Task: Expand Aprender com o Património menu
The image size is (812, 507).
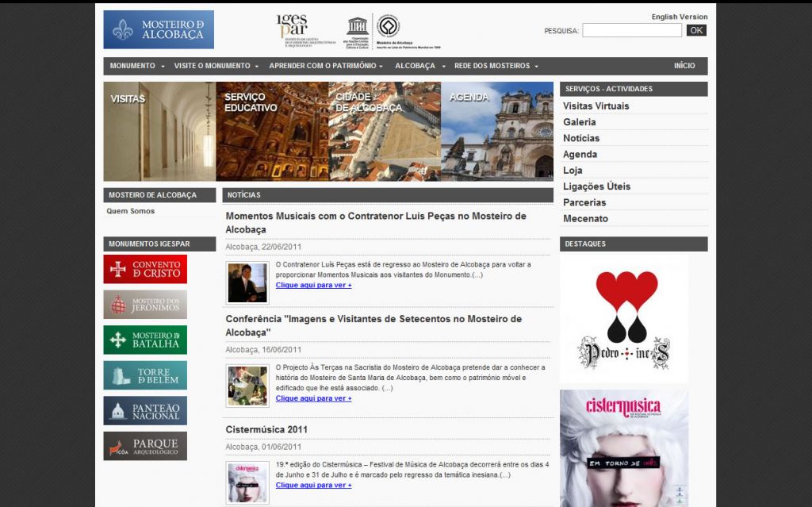Action: pyautogui.click(x=326, y=66)
